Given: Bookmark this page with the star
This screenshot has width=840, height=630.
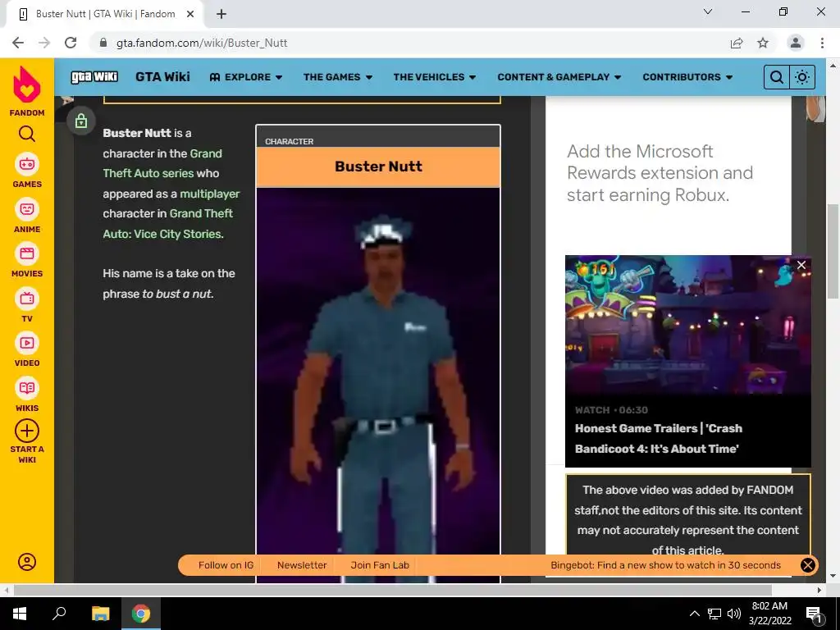Looking at the screenshot, I should click(763, 43).
